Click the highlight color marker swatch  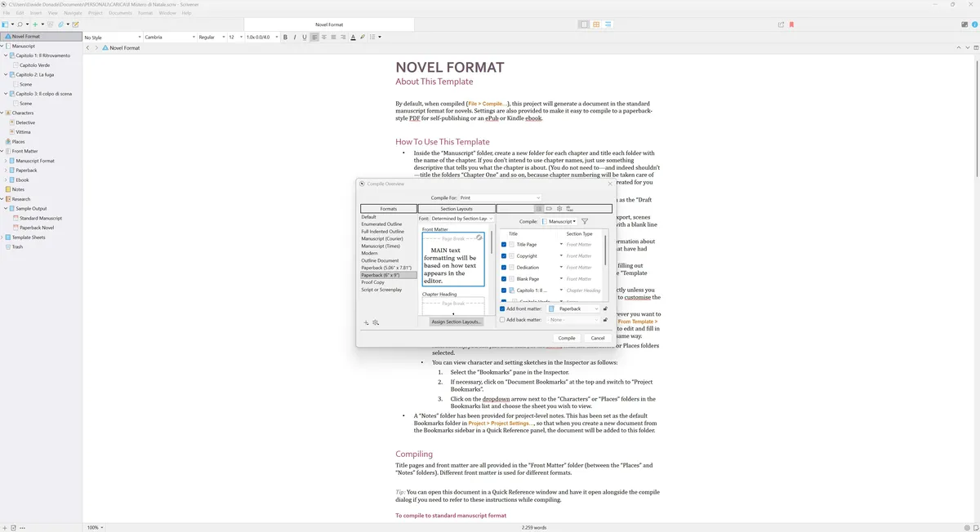click(363, 37)
